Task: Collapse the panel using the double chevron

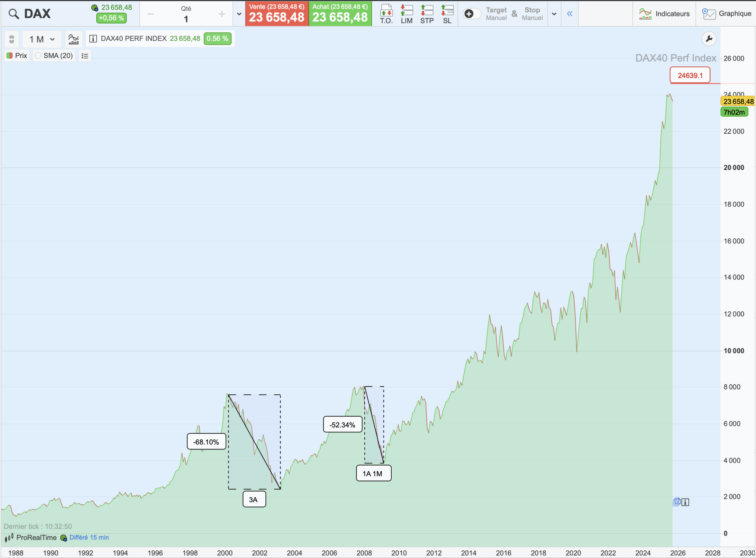Action: (570, 13)
